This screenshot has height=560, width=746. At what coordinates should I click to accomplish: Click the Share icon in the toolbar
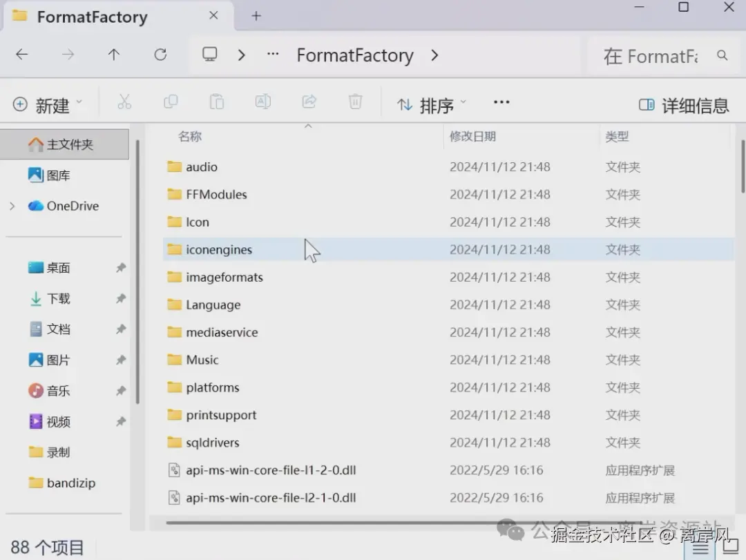[x=309, y=102]
